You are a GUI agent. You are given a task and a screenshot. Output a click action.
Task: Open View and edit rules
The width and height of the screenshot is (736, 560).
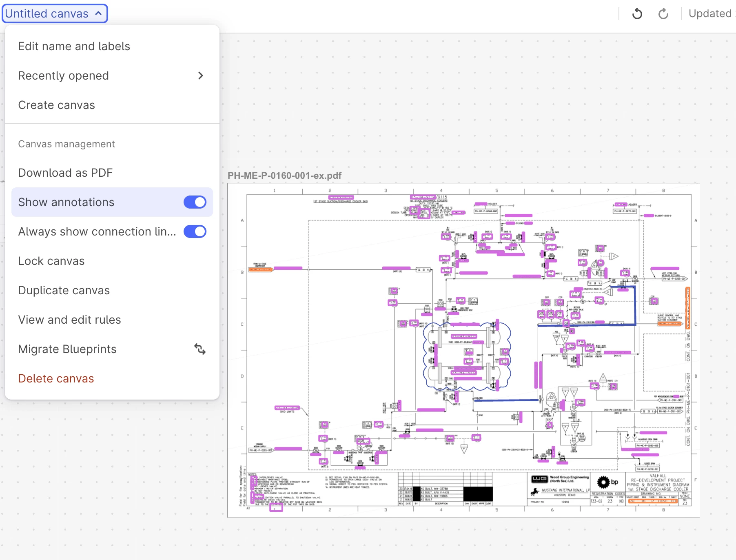click(70, 320)
